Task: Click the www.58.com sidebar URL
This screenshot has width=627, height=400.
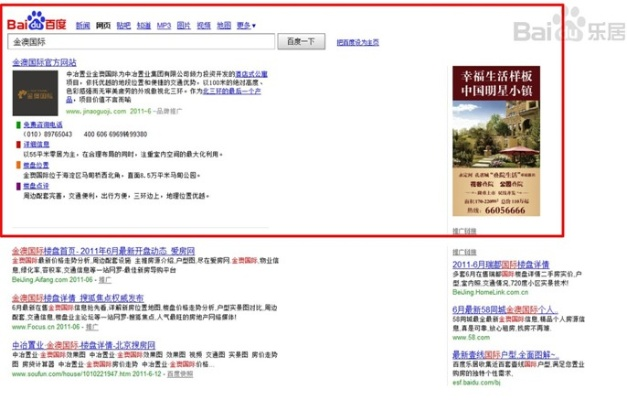Action: pos(471,338)
